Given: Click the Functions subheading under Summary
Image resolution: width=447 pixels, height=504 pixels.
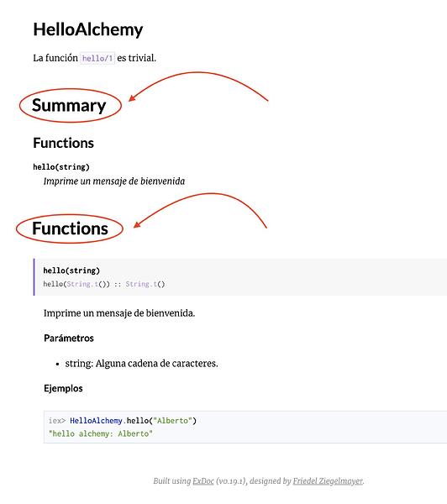Looking at the screenshot, I should pyautogui.click(x=63, y=143).
